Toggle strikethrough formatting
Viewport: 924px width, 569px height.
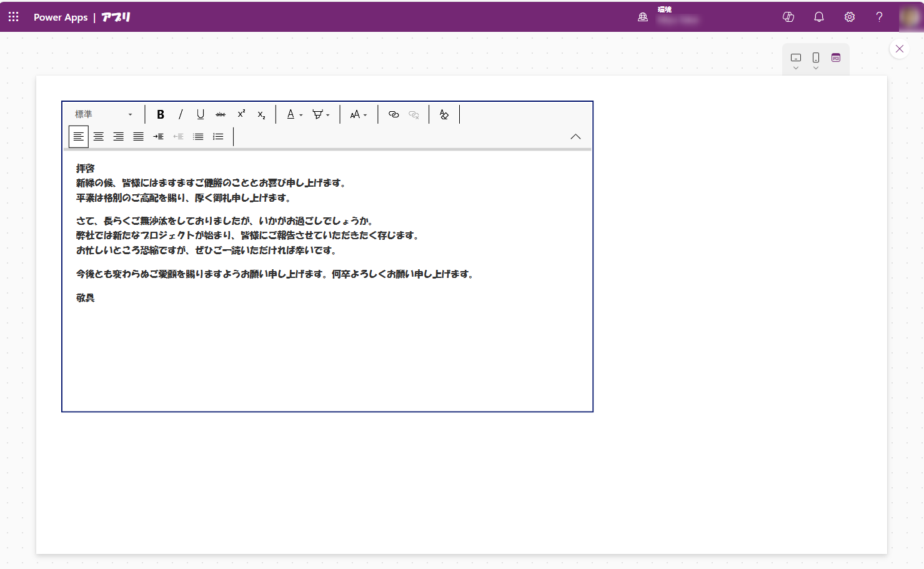tap(221, 114)
